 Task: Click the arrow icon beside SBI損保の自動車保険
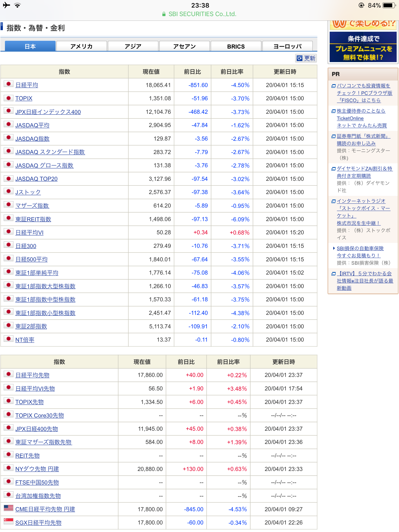(334, 248)
